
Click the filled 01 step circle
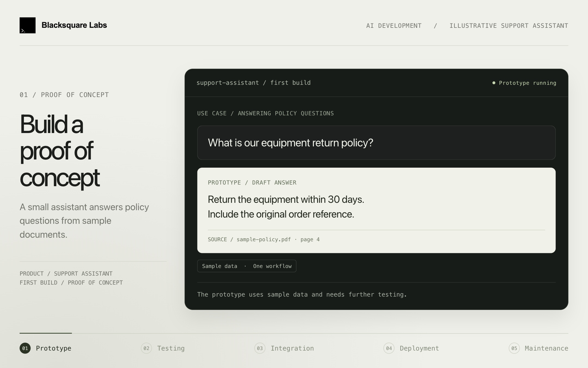(25, 348)
